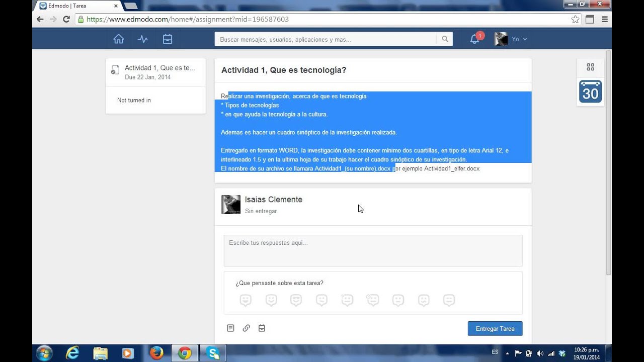Click the browser back arrow
Viewport: 644px width, 362px height.
pos(40,19)
